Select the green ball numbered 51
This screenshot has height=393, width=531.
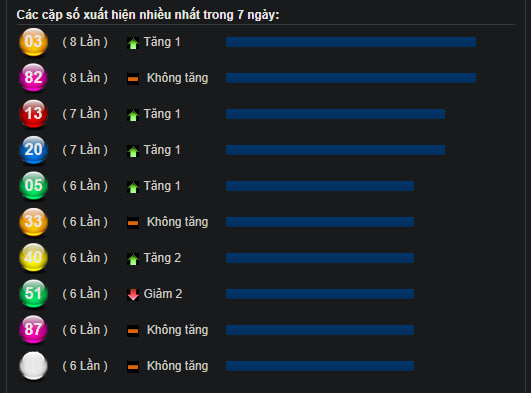tap(33, 294)
